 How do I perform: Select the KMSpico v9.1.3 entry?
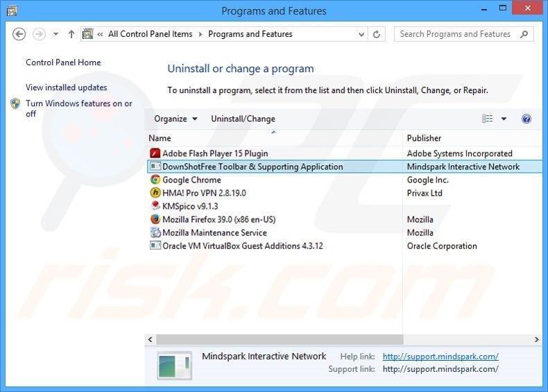pyautogui.click(x=345, y=206)
